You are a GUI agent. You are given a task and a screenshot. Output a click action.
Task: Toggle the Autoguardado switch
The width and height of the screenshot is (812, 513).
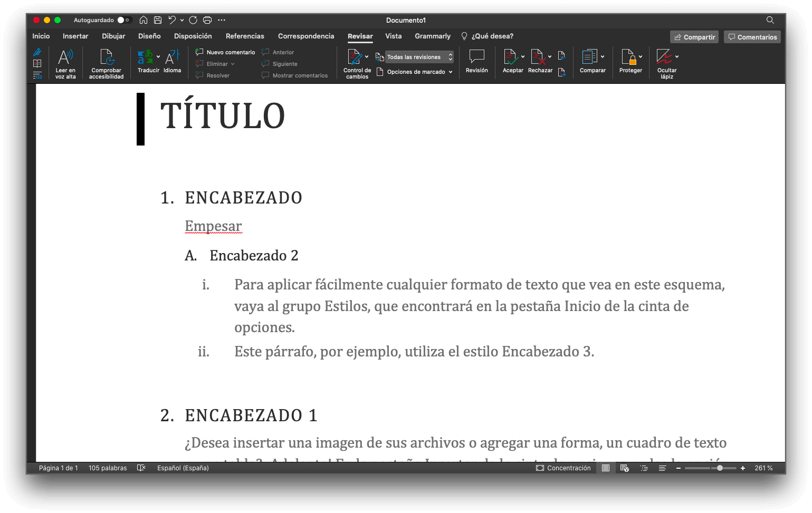click(123, 20)
